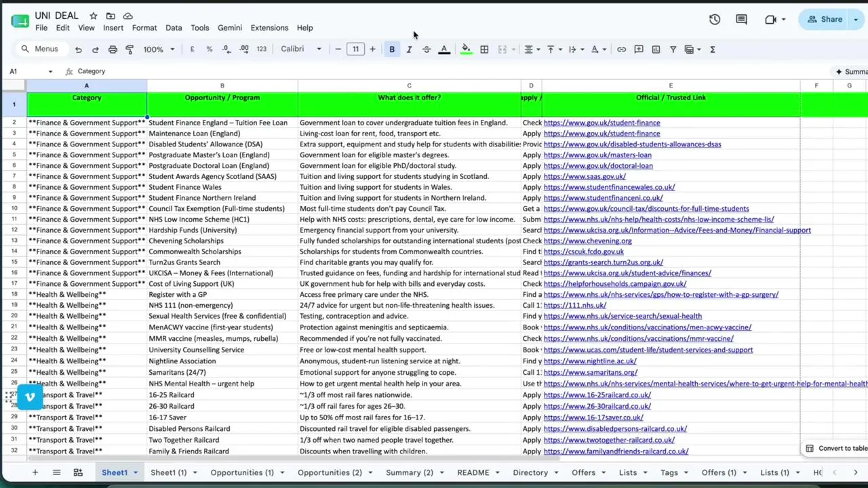Decrease font size with minus button
Screen dimensions: 868x488
[x=338, y=49]
